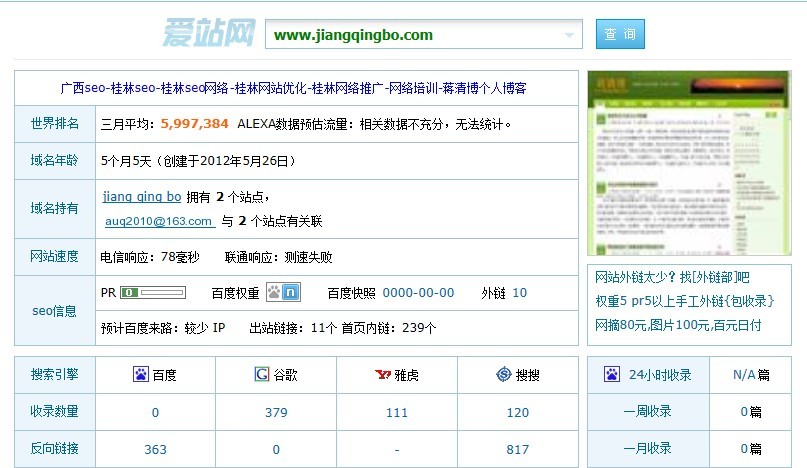Click the 外链 count 10

(x=519, y=293)
